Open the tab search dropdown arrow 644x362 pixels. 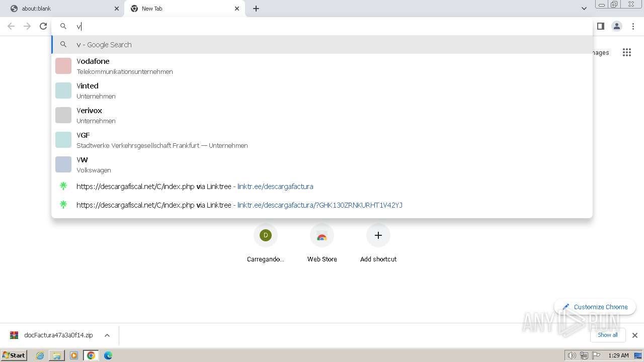(584, 9)
